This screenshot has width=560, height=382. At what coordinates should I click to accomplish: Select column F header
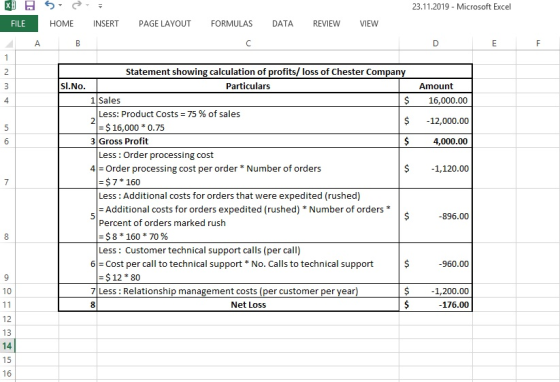point(538,44)
